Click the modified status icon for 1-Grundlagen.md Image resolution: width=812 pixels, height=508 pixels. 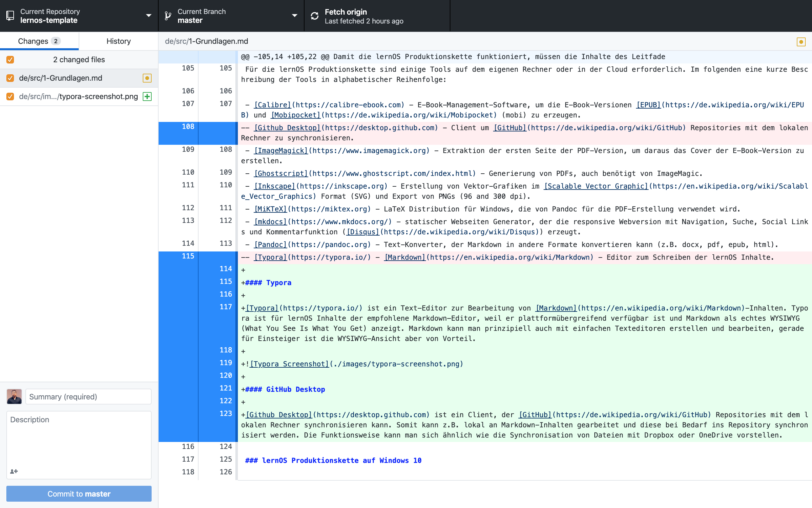click(x=147, y=78)
